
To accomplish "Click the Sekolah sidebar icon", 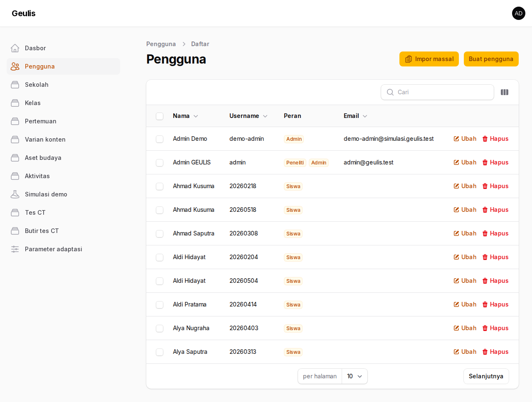I will (x=15, y=85).
